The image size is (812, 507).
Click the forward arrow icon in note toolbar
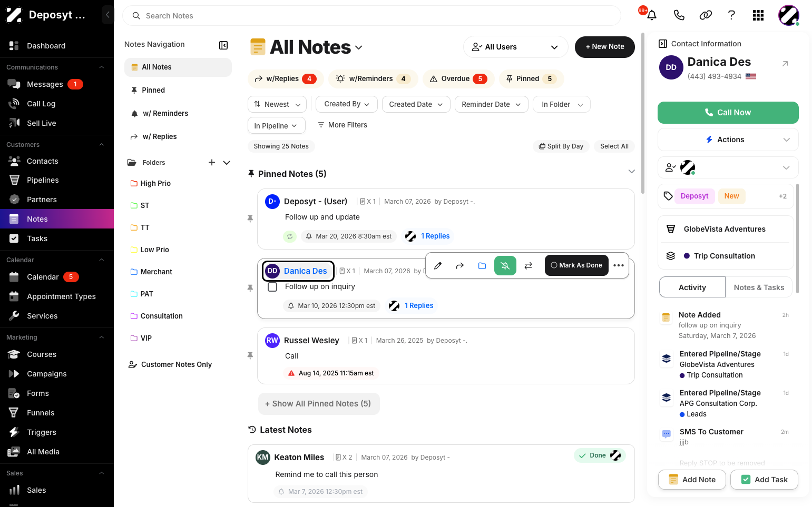click(x=460, y=266)
